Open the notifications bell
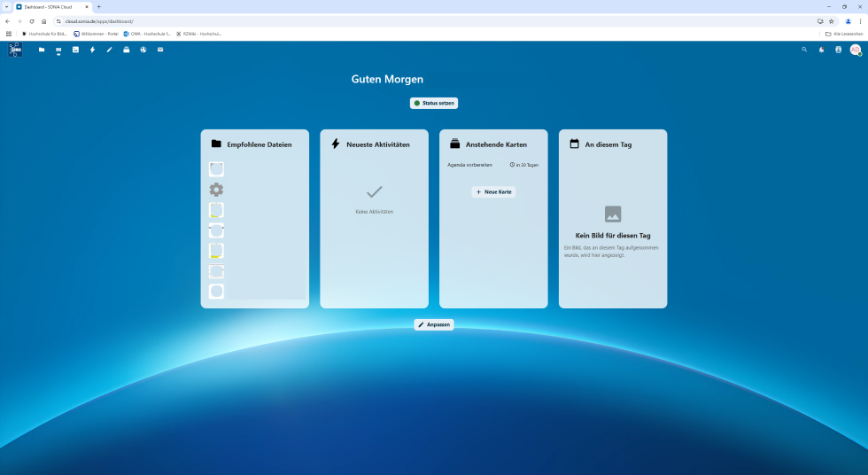The width and height of the screenshot is (868, 475). coord(822,50)
